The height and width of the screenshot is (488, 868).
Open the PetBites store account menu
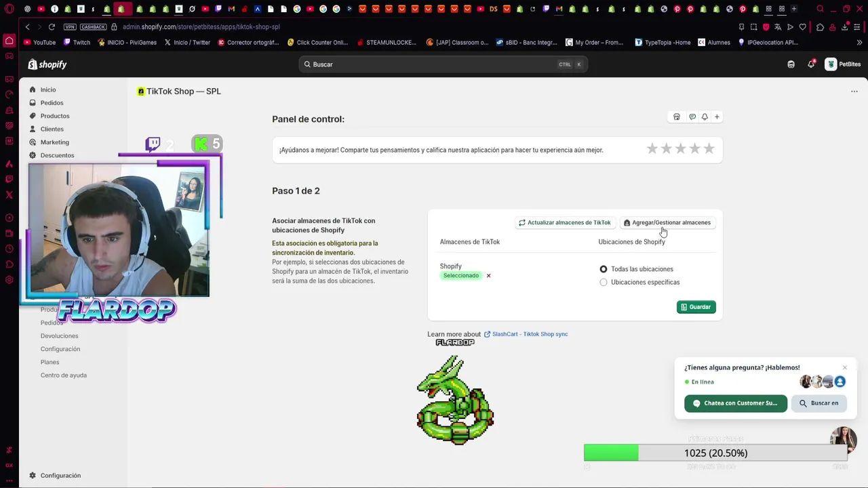[x=843, y=64]
